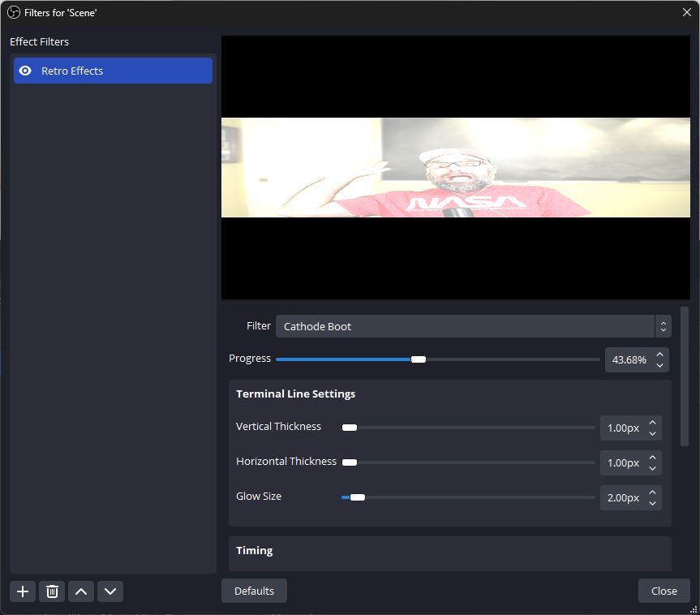Click the Close button at bottom right
Screen dimensions: 700x615
point(663,591)
